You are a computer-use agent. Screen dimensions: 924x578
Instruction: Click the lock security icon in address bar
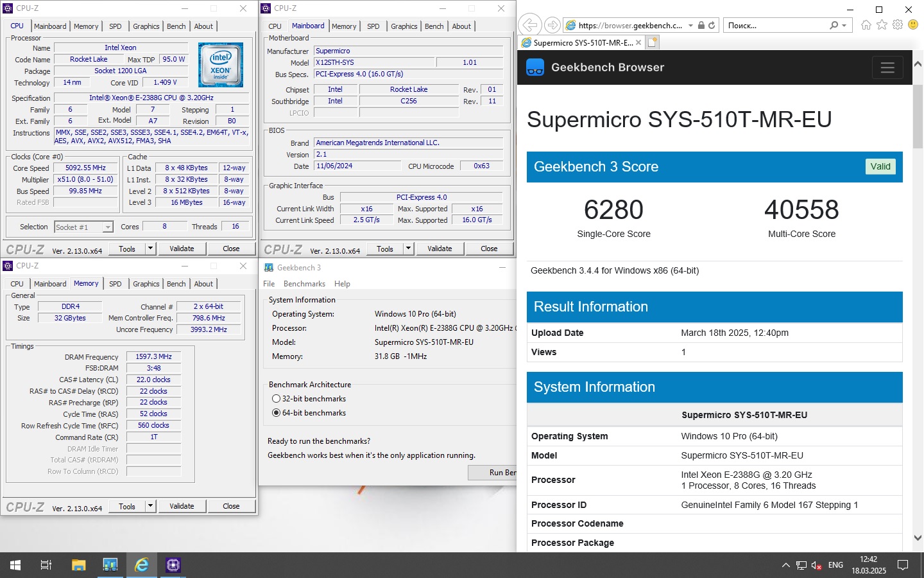(x=701, y=25)
